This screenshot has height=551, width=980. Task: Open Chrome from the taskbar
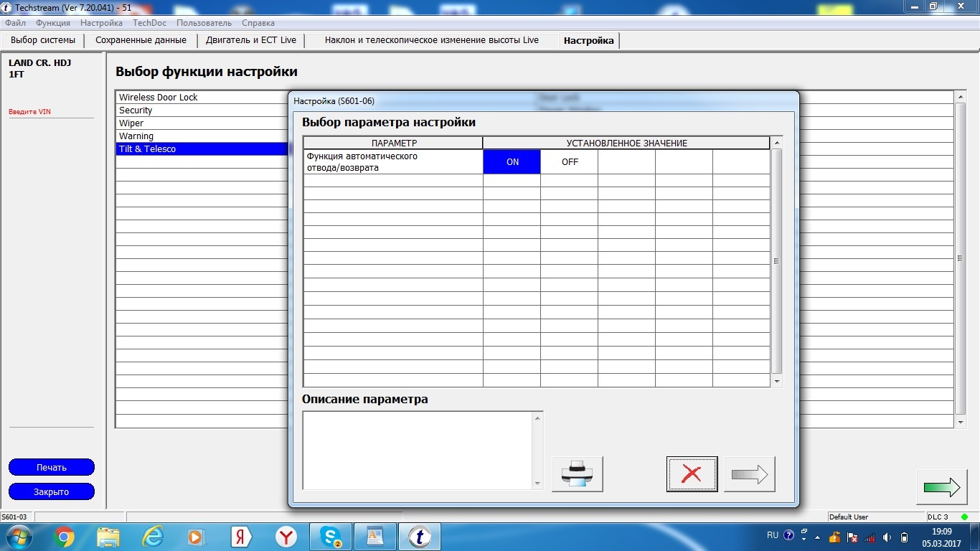pyautogui.click(x=63, y=537)
